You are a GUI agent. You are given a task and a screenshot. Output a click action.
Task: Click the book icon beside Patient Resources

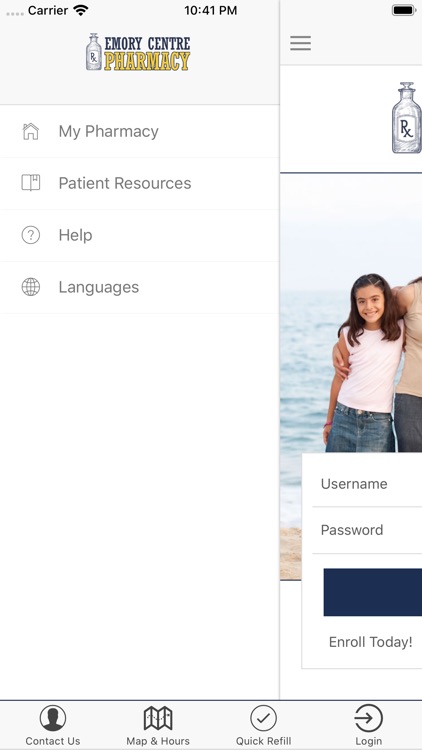click(31, 183)
